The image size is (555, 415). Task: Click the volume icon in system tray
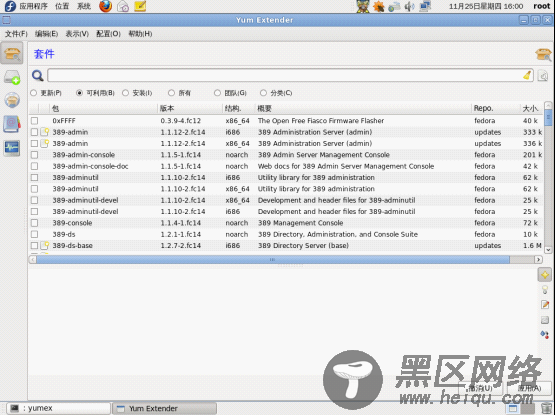coord(409,6)
